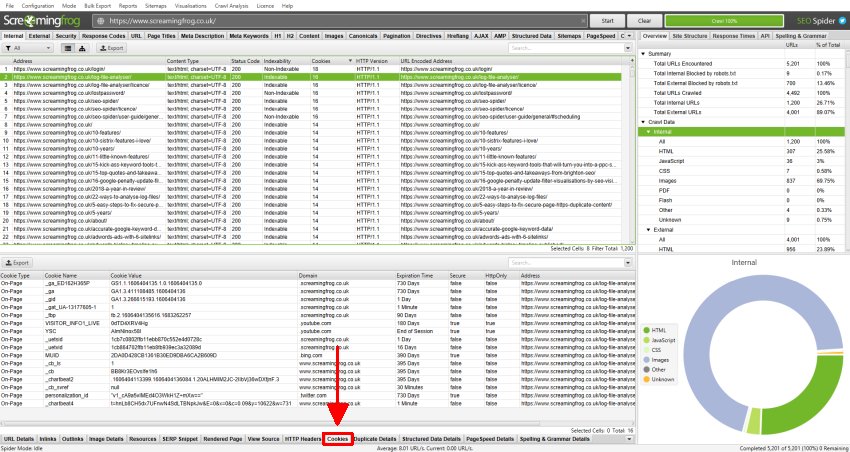This screenshot has height=452, width=850.
Task: Click the Expiration Time column header
Action: coord(421,276)
